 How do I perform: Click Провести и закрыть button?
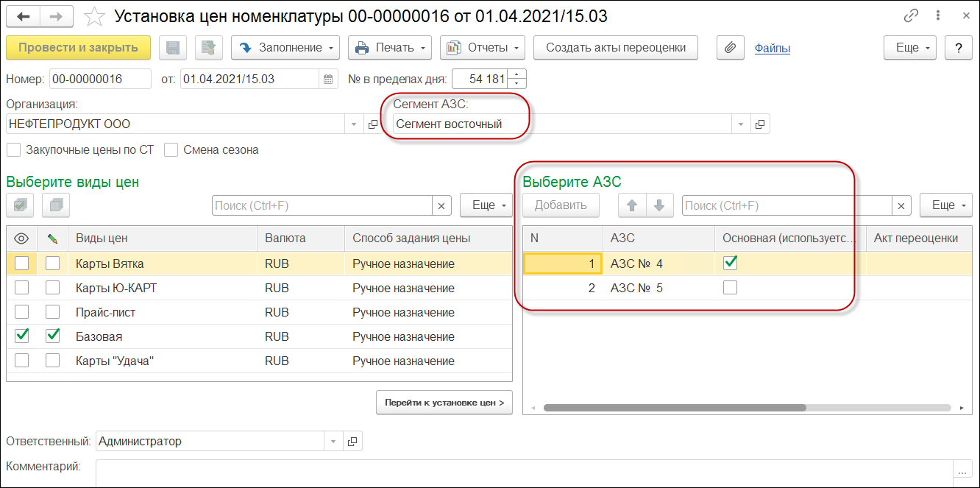(x=78, y=48)
